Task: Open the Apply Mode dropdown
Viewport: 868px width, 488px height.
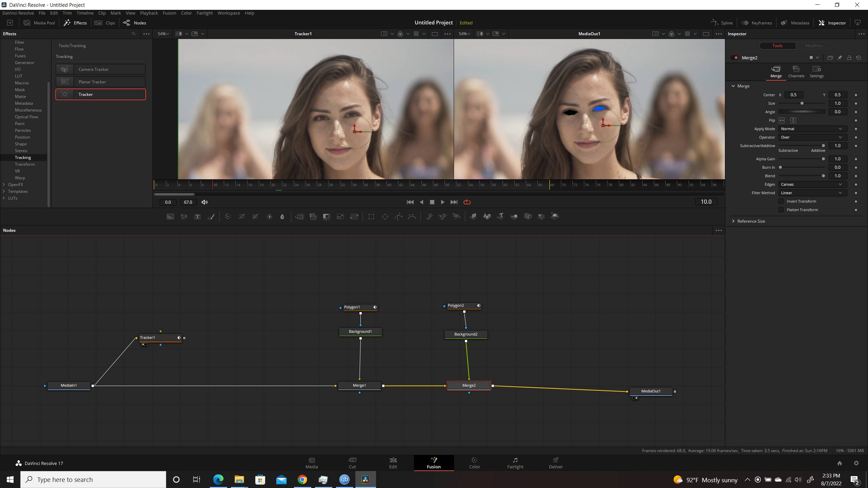Action: tap(813, 129)
